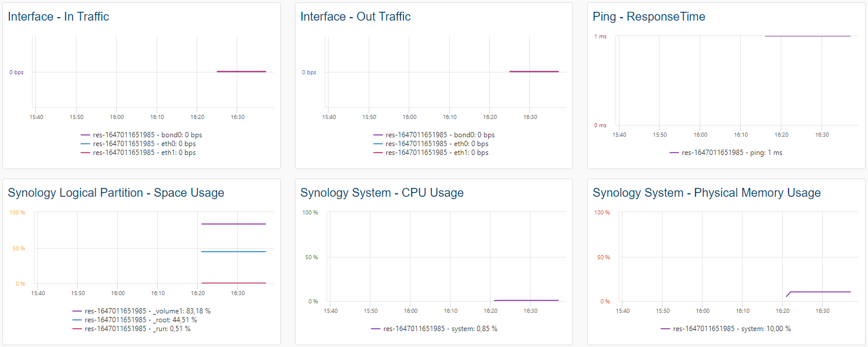This screenshot has width=868, height=347.
Task: Open the Synology Logical Partition - Space Usage panel
Action: pos(115,193)
